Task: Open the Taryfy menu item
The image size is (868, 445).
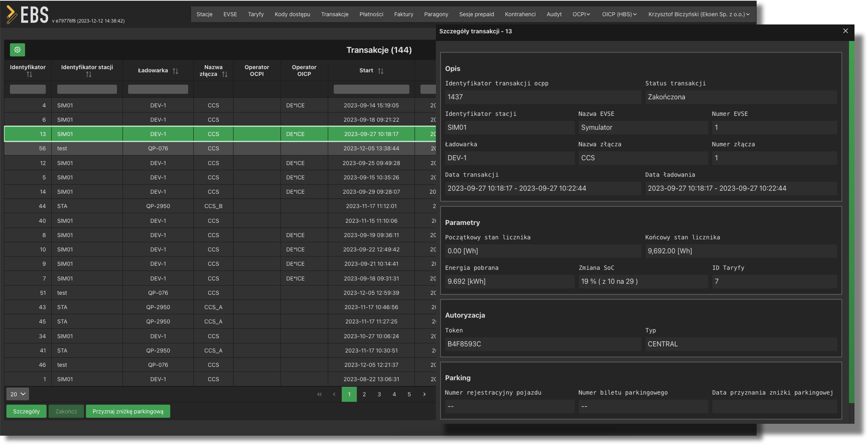Action: (255, 14)
